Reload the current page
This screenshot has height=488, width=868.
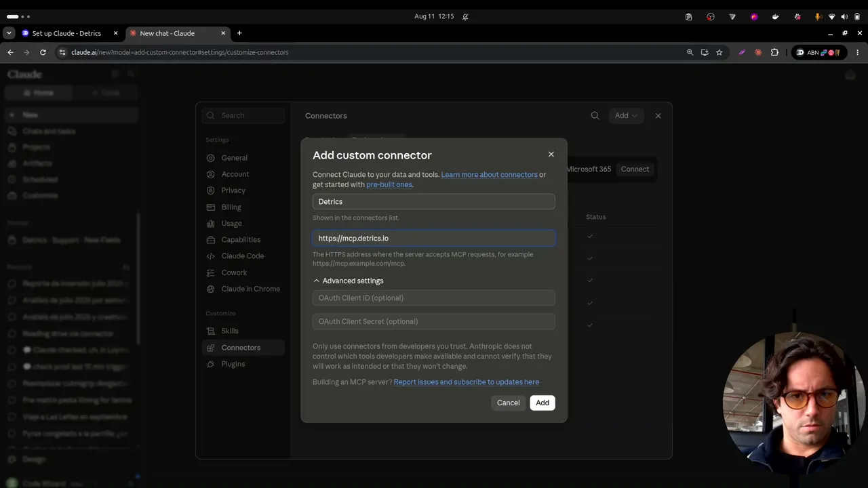[43, 52]
